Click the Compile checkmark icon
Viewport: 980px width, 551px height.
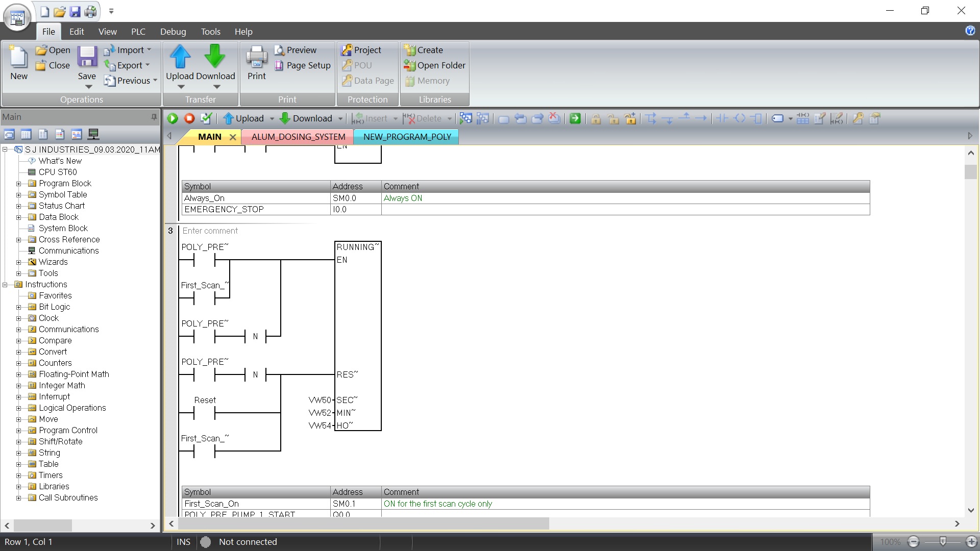[206, 119]
